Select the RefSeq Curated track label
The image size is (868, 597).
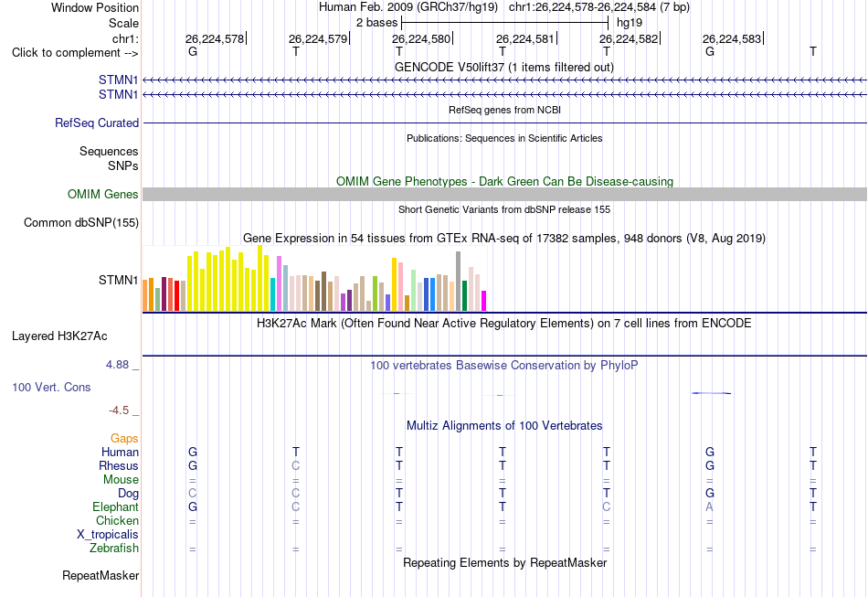click(x=97, y=123)
